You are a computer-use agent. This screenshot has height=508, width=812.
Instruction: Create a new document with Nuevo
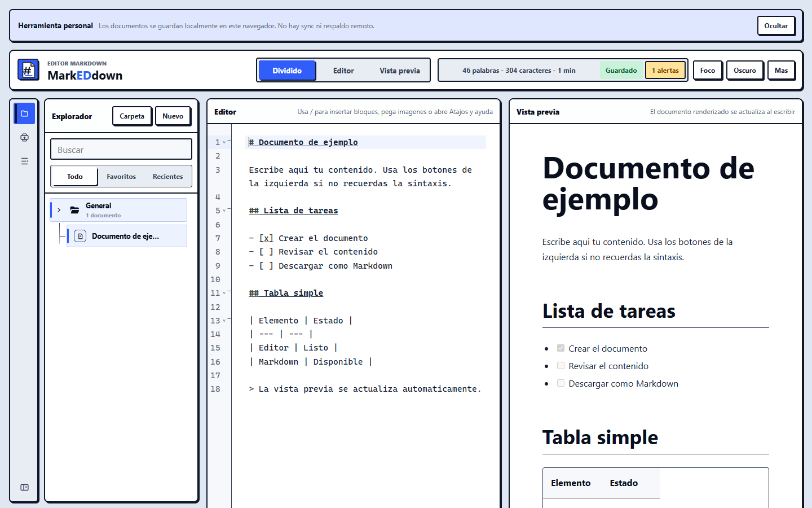173,116
